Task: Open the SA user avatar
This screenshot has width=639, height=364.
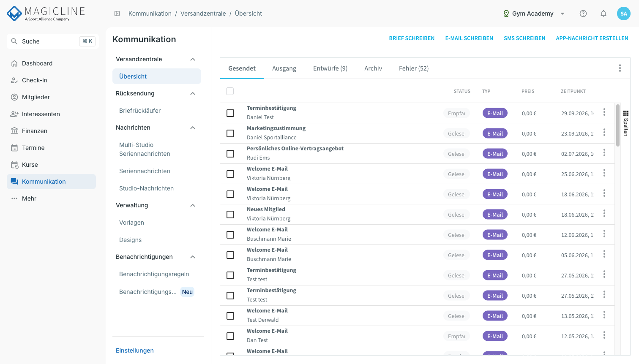Action: (x=624, y=14)
